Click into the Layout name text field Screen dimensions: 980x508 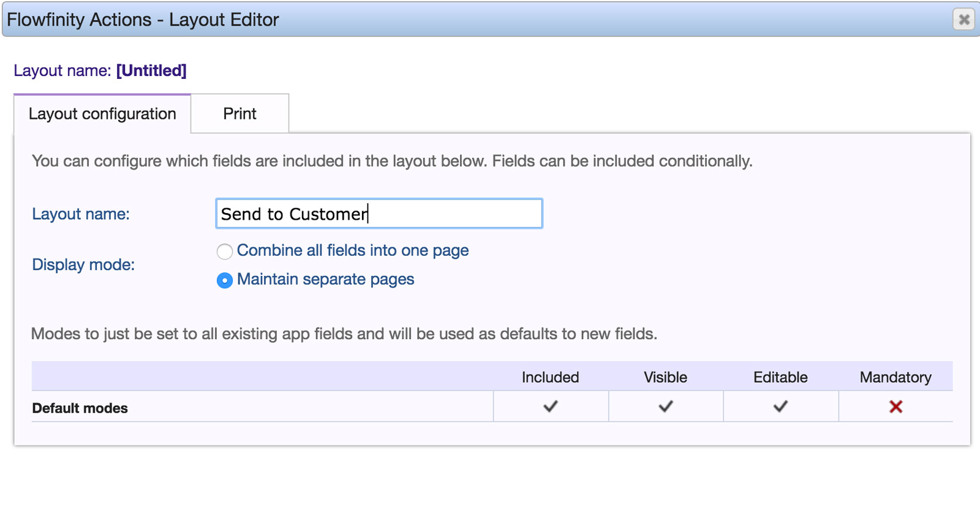(379, 214)
